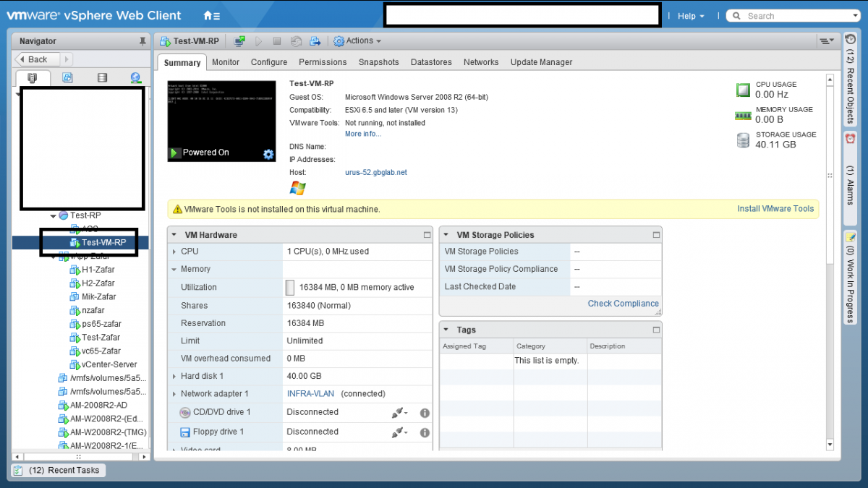Maximize the Tags panel
Screen dimensions: 868x488
tap(656, 330)
